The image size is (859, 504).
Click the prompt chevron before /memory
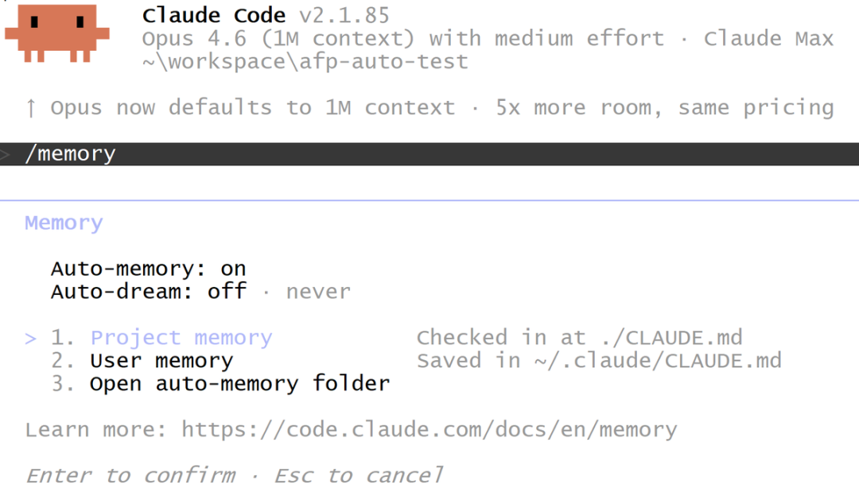click(5, 154)
